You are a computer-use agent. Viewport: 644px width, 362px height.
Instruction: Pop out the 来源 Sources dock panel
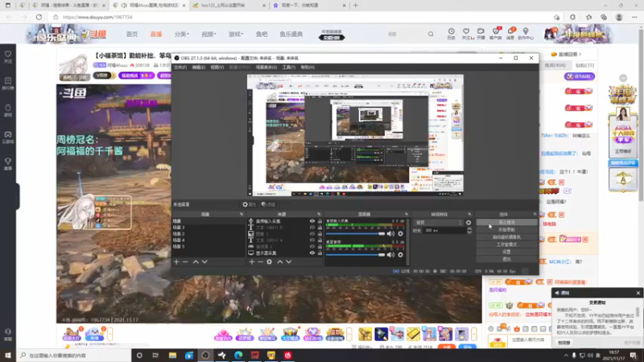319,214
